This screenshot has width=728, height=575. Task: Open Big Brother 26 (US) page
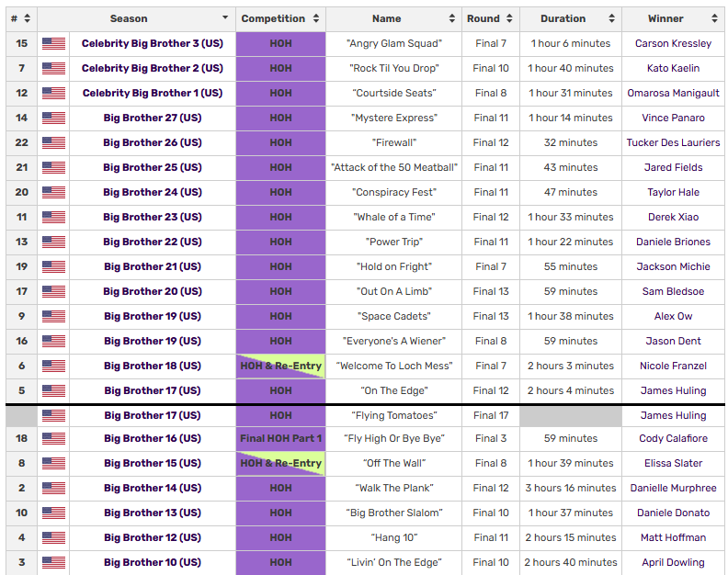point(153,143)
